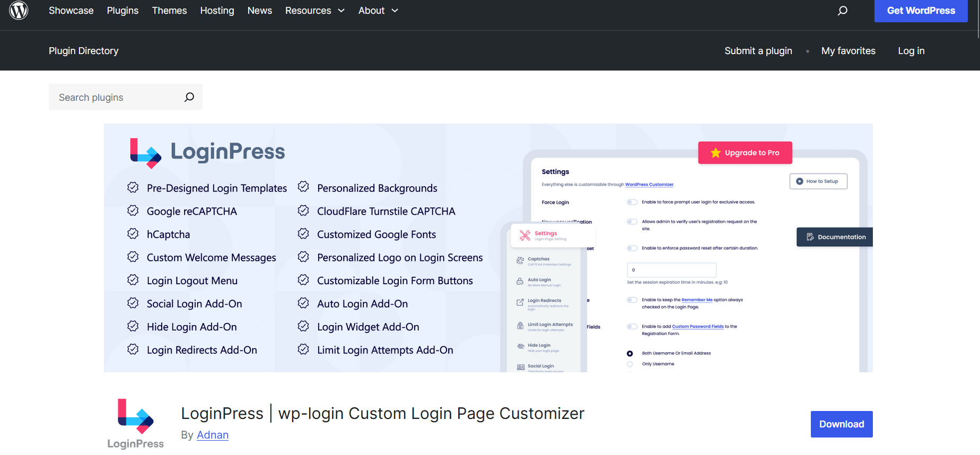Screen dimensions: 980x455
Task: Click the Limit Login Attempts icon
Action: click(520, 326)
